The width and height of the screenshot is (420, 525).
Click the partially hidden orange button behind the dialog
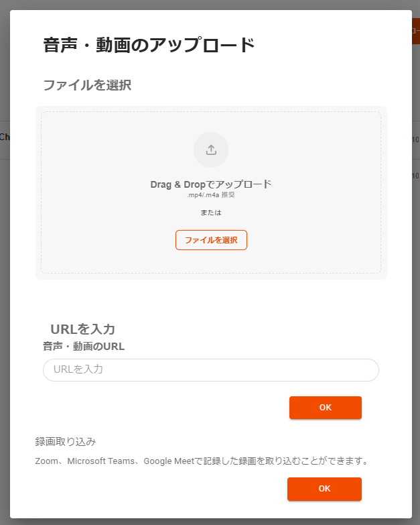click(x=415, y=31)
